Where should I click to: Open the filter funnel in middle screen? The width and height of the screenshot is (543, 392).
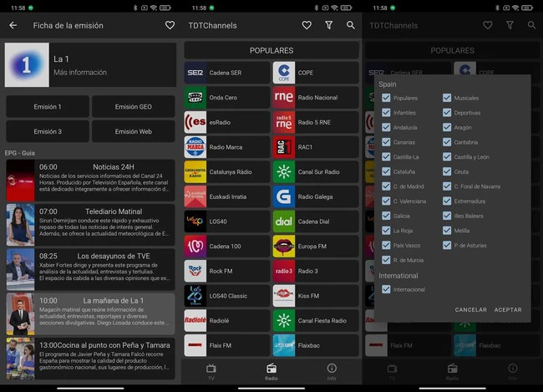(329, 25)
